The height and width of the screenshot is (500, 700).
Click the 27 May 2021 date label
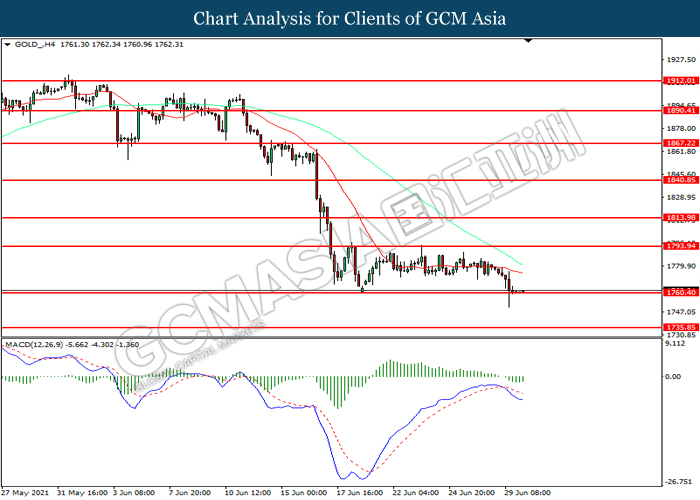pos(26,493)
